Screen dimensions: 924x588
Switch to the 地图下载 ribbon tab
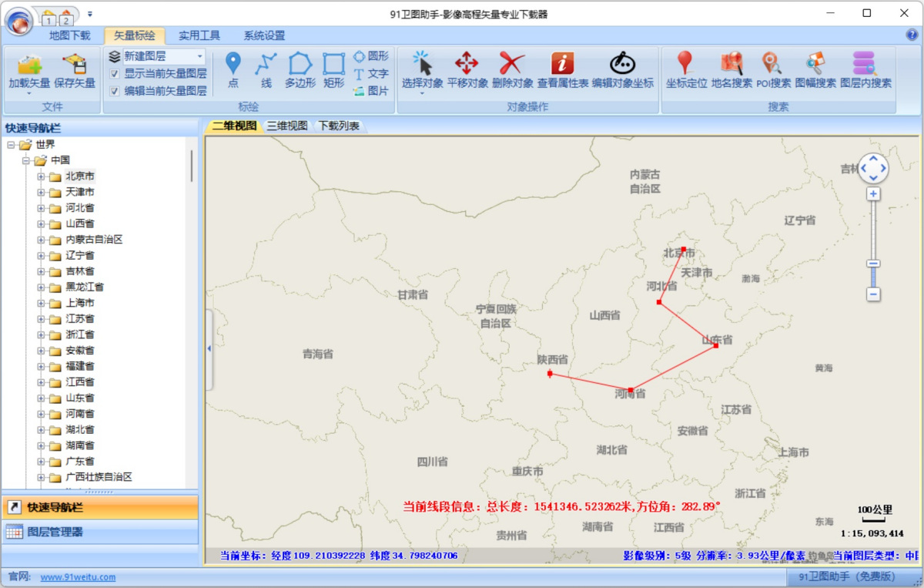pos(69,35)
